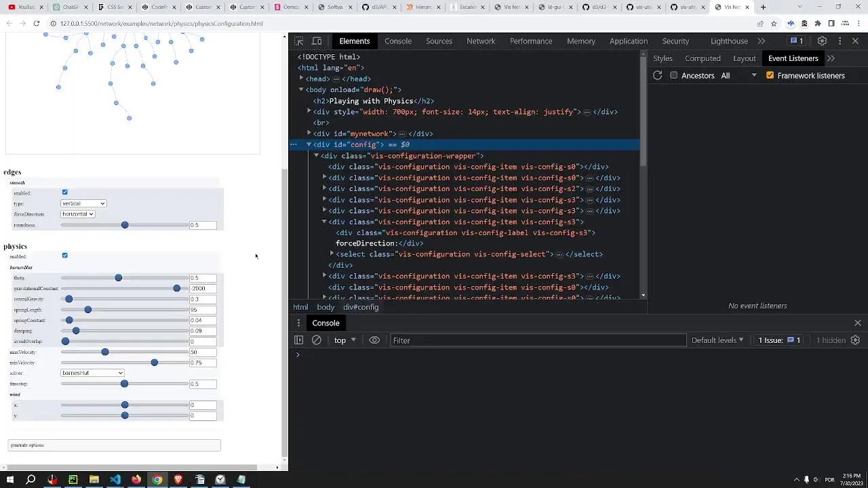
Task: Bookmark this page with the star icon
Action: pos(774,23)
